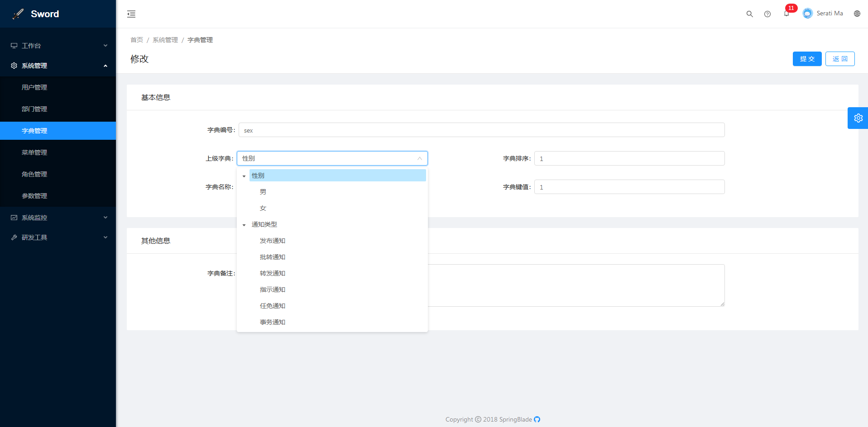Image resolution: width=868 pixels, height=427 pixels.
Task: Click the 提交 submit button
Action: pyautogui.click(x=807, y=59)
